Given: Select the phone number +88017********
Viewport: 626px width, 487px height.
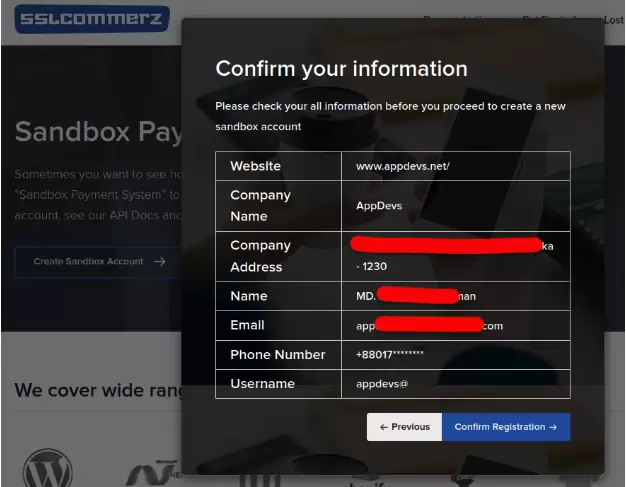Looking at the screenshot, I should click(390, 354).
